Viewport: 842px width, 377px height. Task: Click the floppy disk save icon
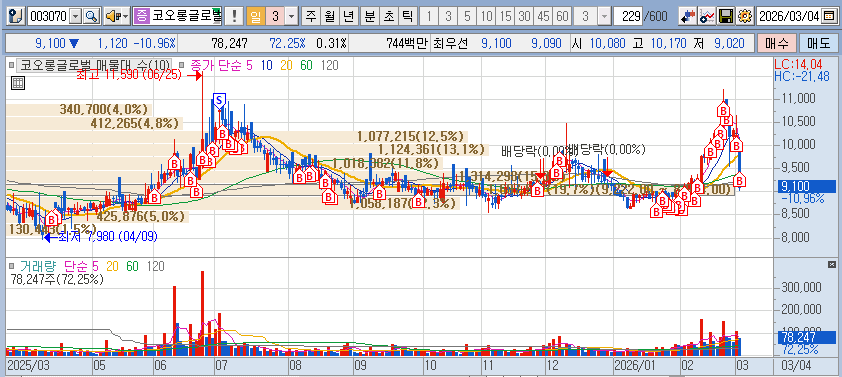point(726,16)
